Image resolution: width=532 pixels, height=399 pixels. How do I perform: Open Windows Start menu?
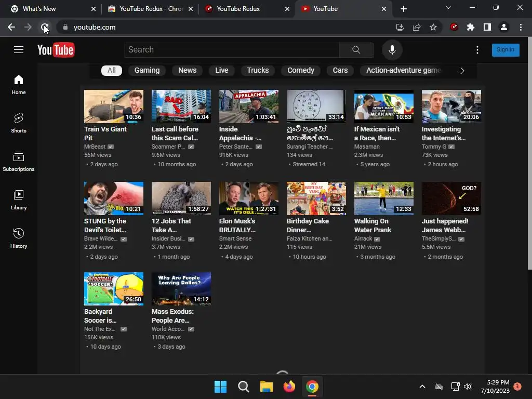pos(220,387)
